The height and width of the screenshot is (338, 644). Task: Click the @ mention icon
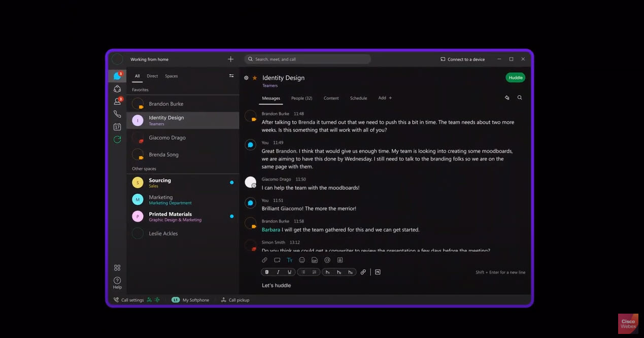327,260
